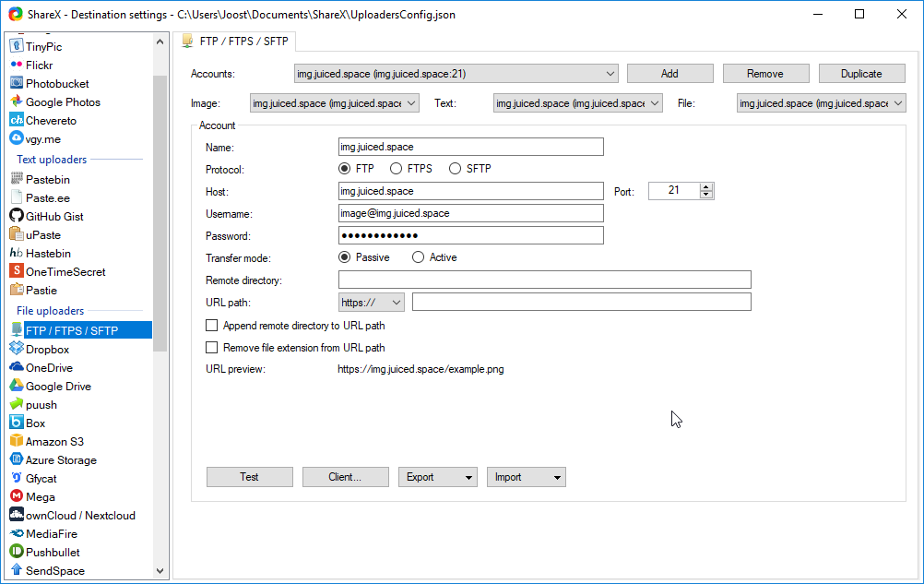
Task: Switch transfer mode to Active
Action: (x=418, y=257)
